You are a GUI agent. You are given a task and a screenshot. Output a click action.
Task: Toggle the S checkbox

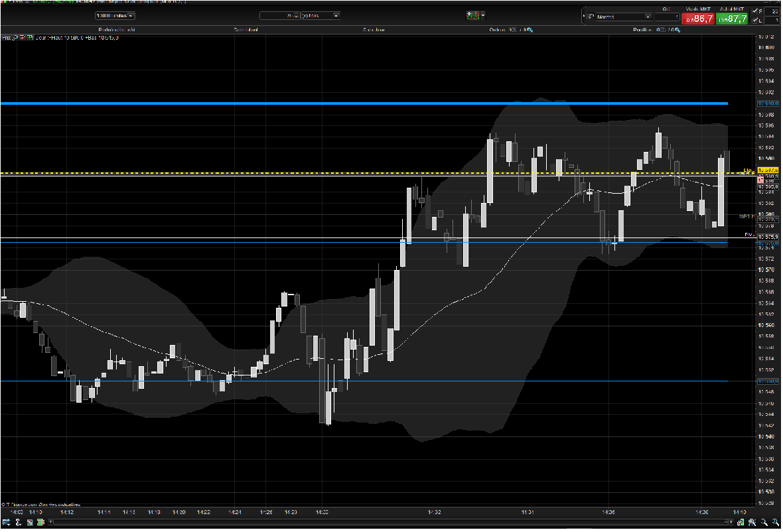click(x=756, y=11)
